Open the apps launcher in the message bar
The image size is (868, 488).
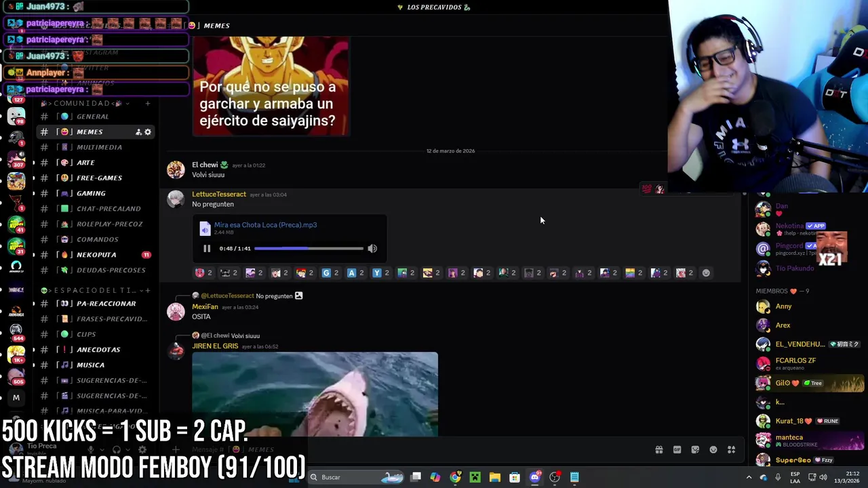click(x=731, y=449)
